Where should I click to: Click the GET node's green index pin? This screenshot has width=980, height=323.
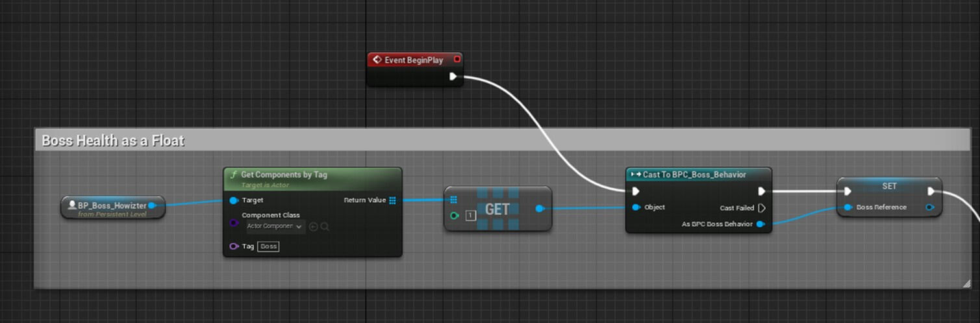click(x=454, y=215)
